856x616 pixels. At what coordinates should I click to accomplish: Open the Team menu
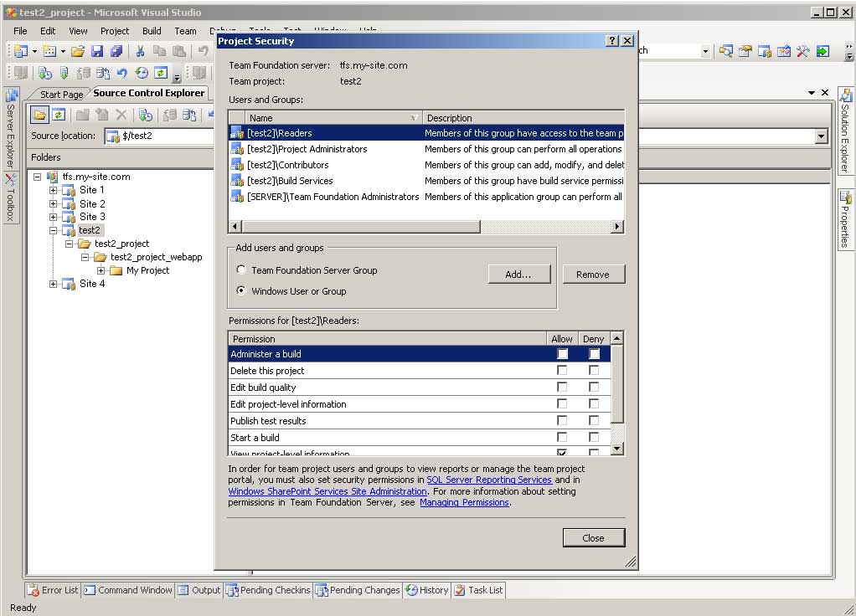(x=186, y=31)
